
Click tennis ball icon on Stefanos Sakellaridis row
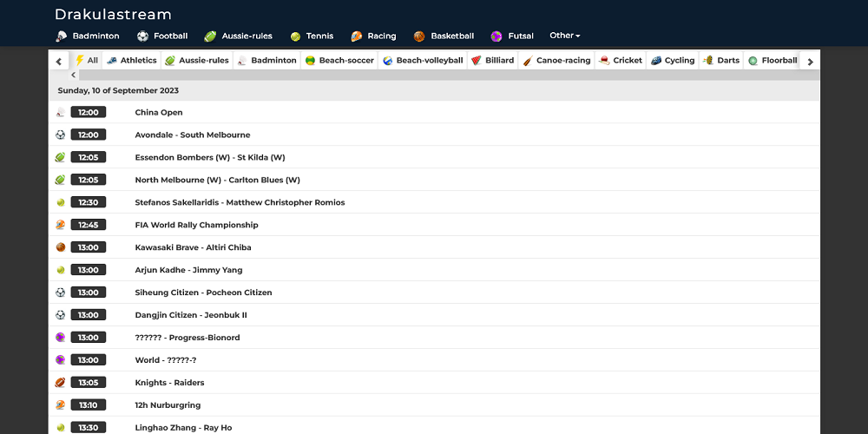pos(61,202)
